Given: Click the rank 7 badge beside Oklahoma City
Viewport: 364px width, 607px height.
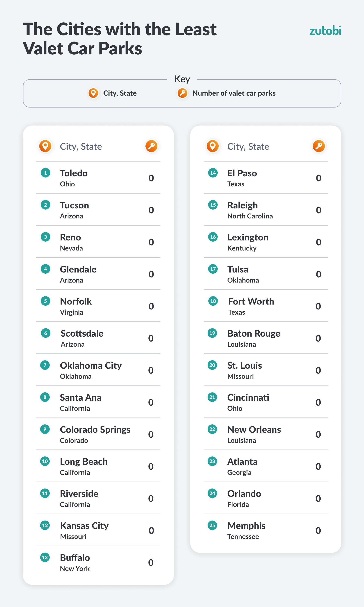Looking at the screenshot, I should 45,365.
